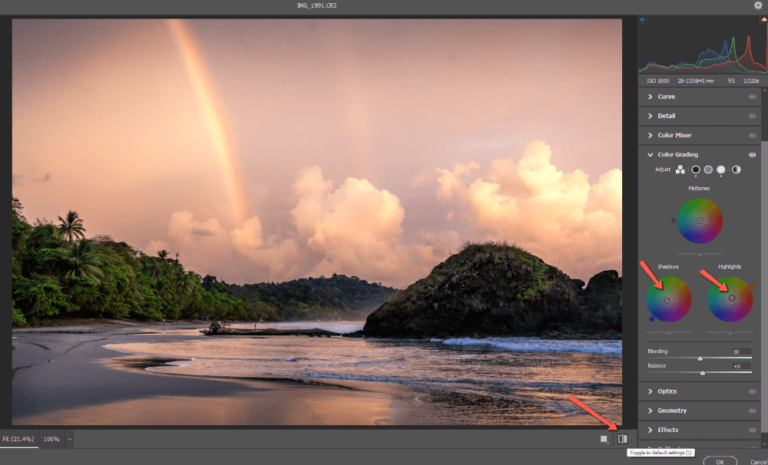Open zoom level dropdown arrow

[x=70, y=439]
